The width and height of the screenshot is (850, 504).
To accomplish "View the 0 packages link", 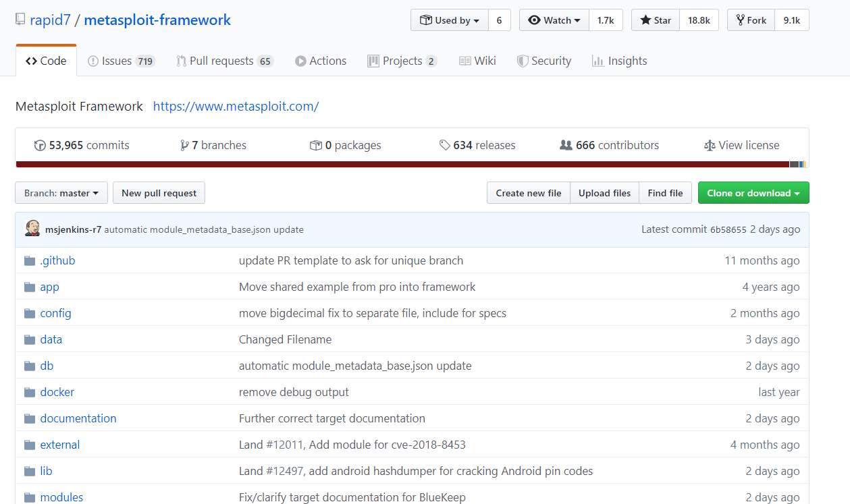I will tap(346, 145).
